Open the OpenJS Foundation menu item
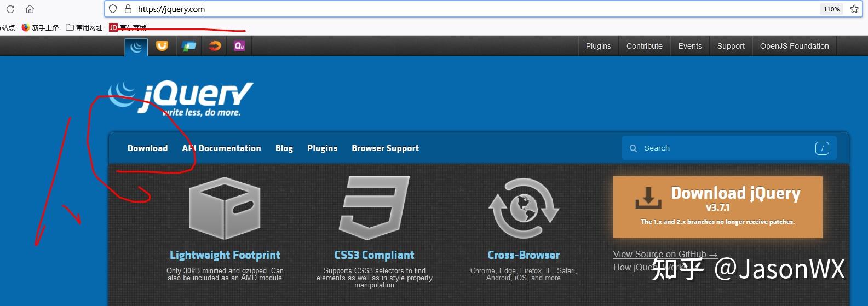868x306 pixels. 795,46
